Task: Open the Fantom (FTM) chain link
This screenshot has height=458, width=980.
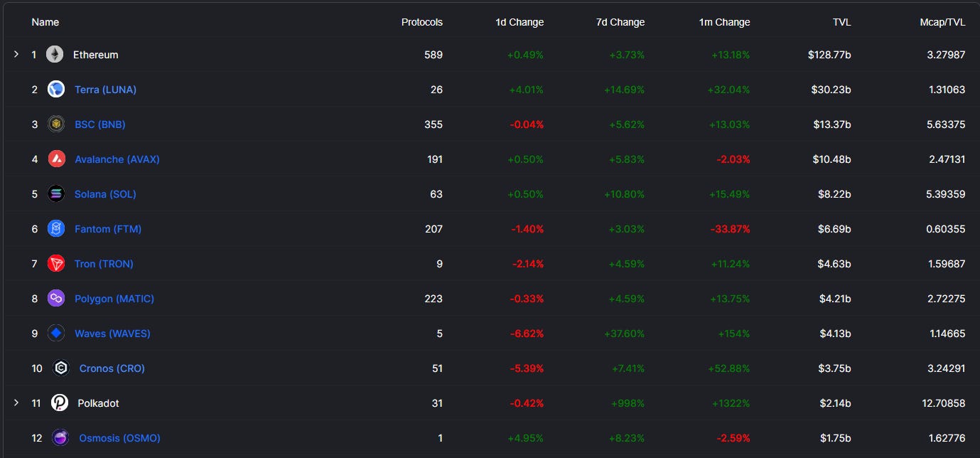Action: [108, 229]
